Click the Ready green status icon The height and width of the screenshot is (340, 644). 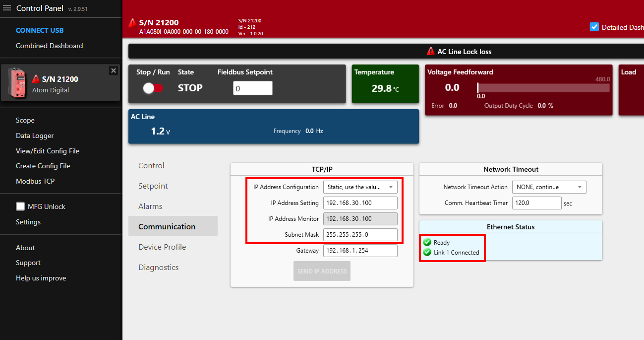427,243
